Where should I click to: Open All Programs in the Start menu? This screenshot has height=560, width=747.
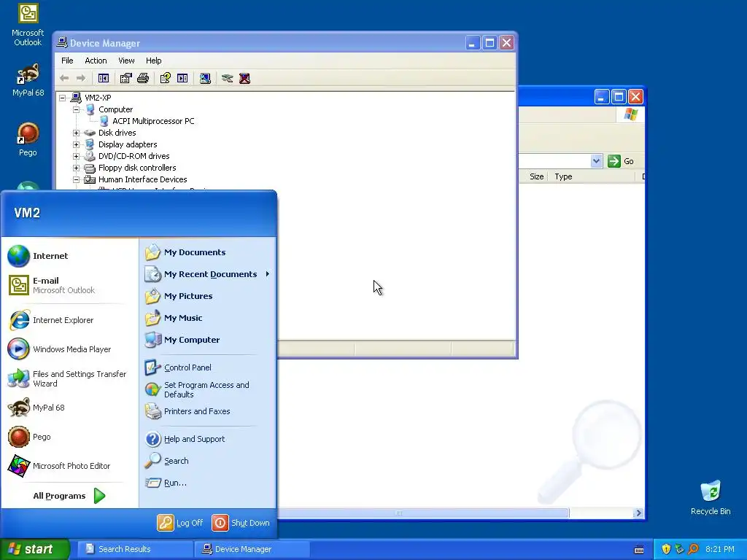(x=69, y=496)
